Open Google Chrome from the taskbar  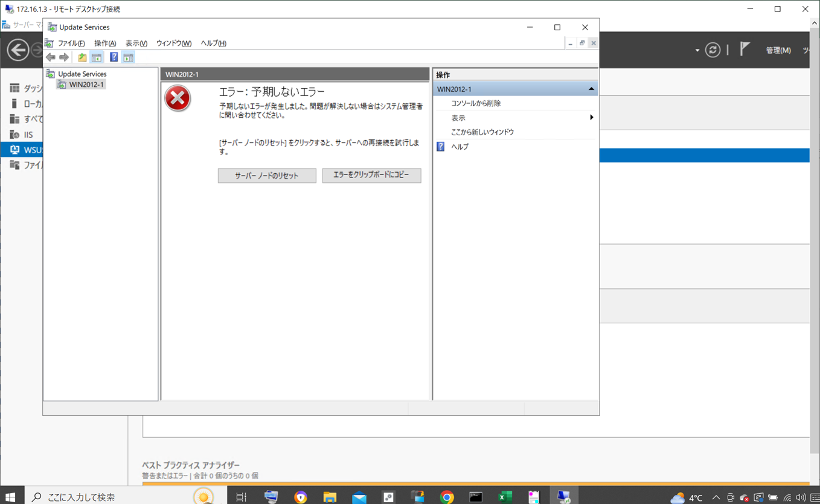coord(447,497)
